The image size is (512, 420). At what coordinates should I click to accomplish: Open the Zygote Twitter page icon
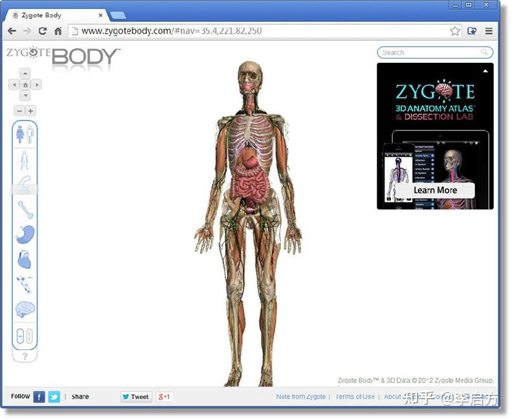(x=54, y=397)
